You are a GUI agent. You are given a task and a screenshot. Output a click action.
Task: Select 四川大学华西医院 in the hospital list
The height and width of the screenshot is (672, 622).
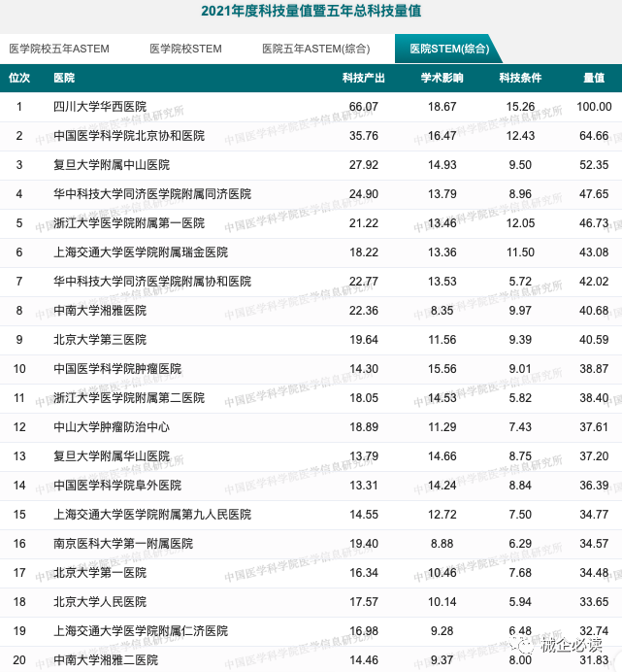click(x=100, y=106)
